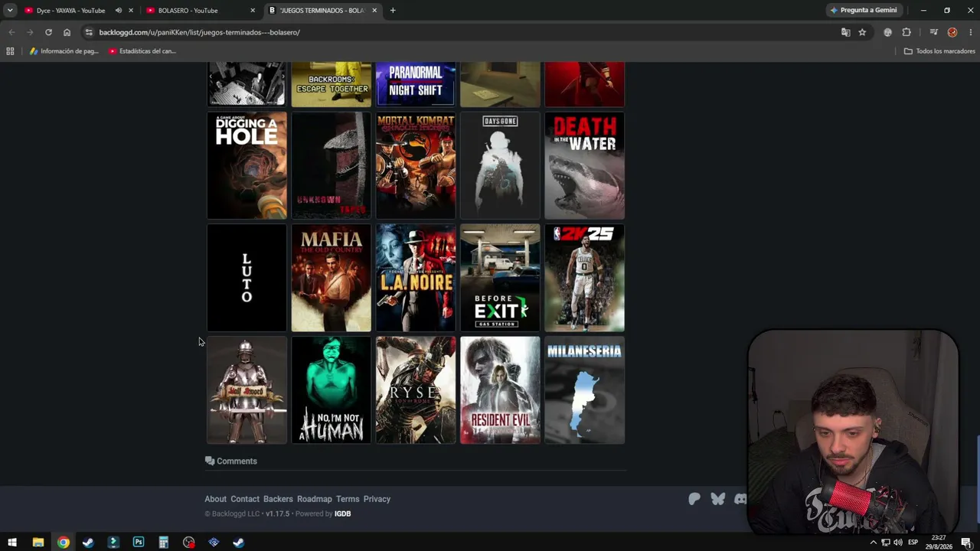Switch input language from ESP

coord(913,543)
